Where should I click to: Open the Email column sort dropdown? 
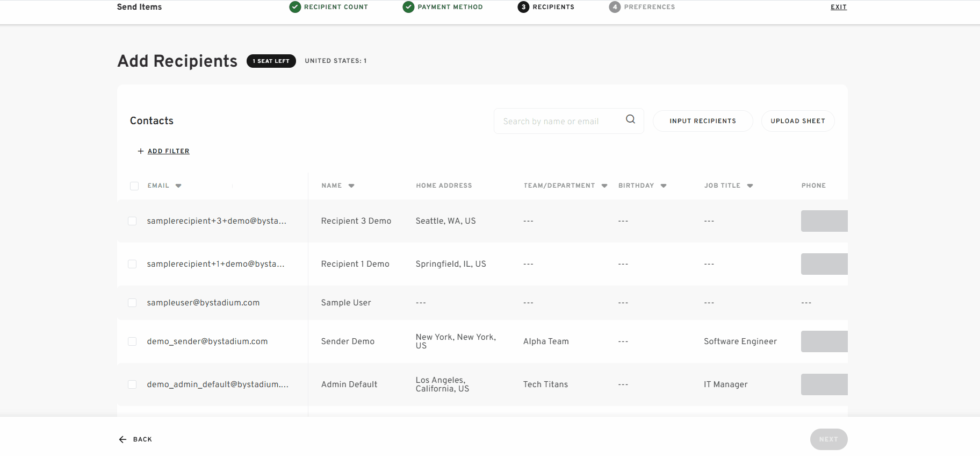coord(178,186)
